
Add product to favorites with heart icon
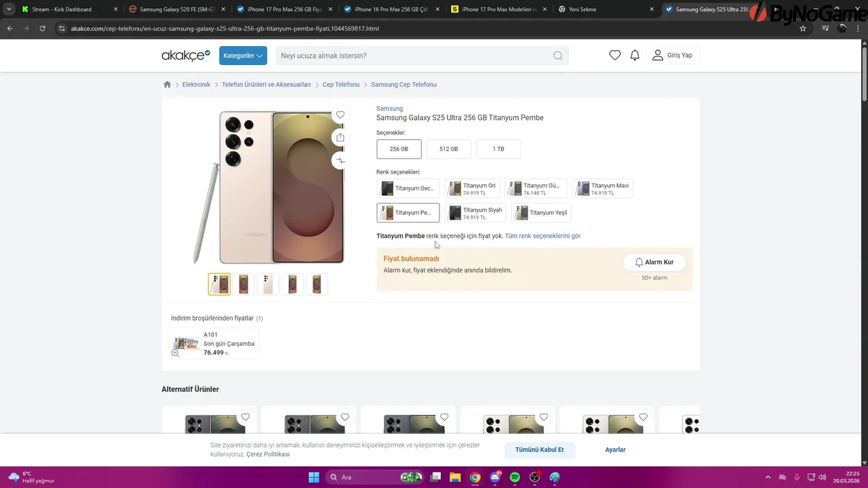340,115
